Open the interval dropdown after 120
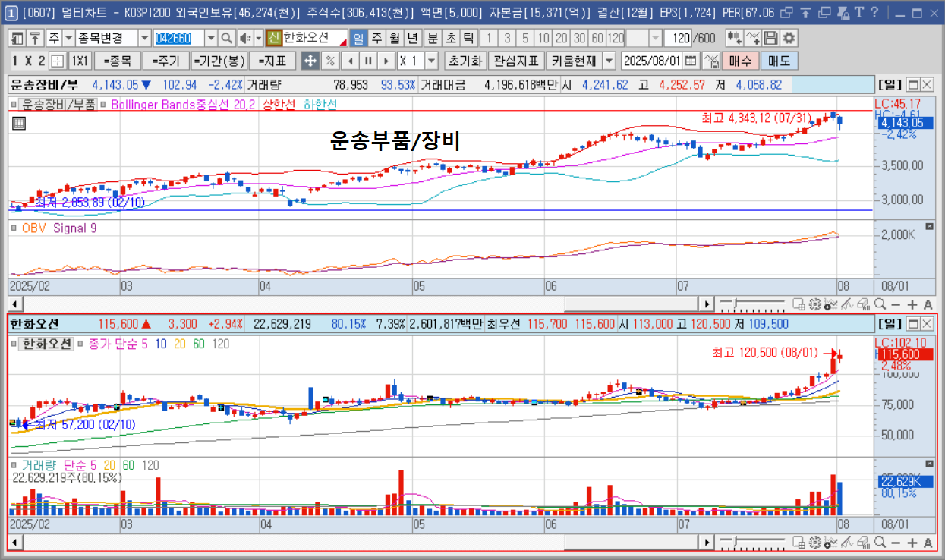945x560 pixels. (655, 38)
